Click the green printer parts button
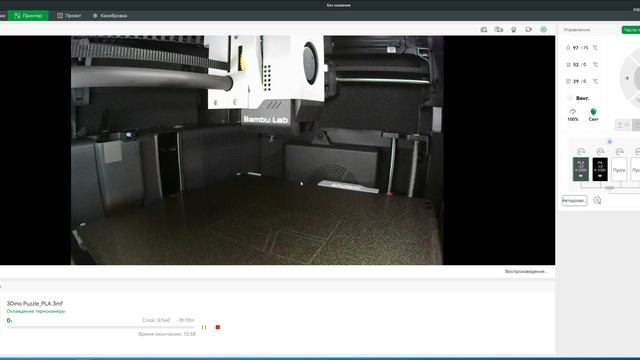 click(631, 30)
